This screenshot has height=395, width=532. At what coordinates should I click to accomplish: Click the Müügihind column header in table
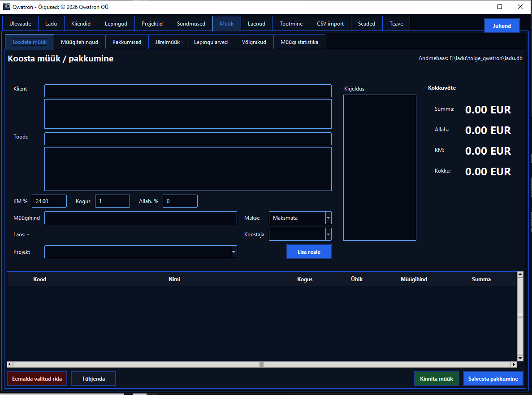pyautogui.click(x=414, y=279)
